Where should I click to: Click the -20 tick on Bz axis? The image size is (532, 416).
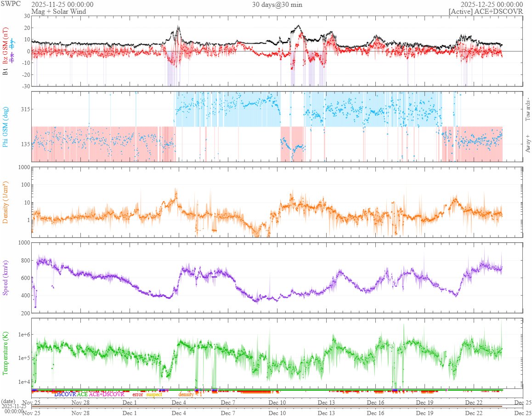(25, 75)
